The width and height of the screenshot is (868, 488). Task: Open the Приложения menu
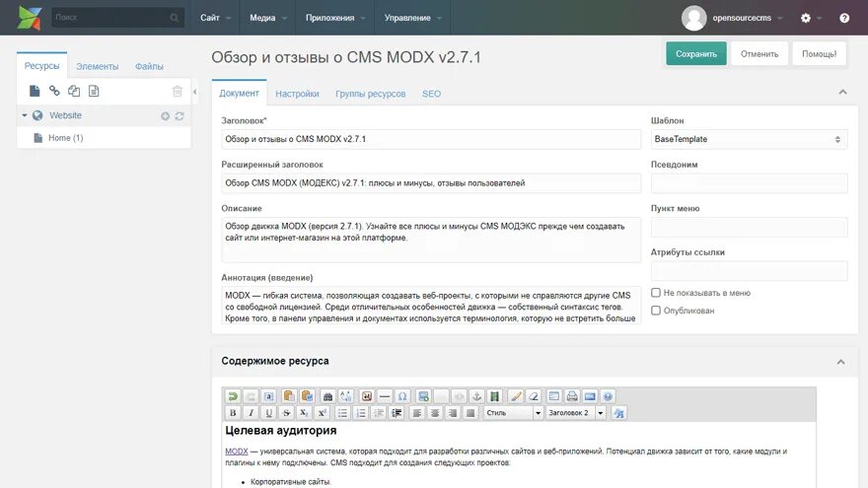(335, 18)
